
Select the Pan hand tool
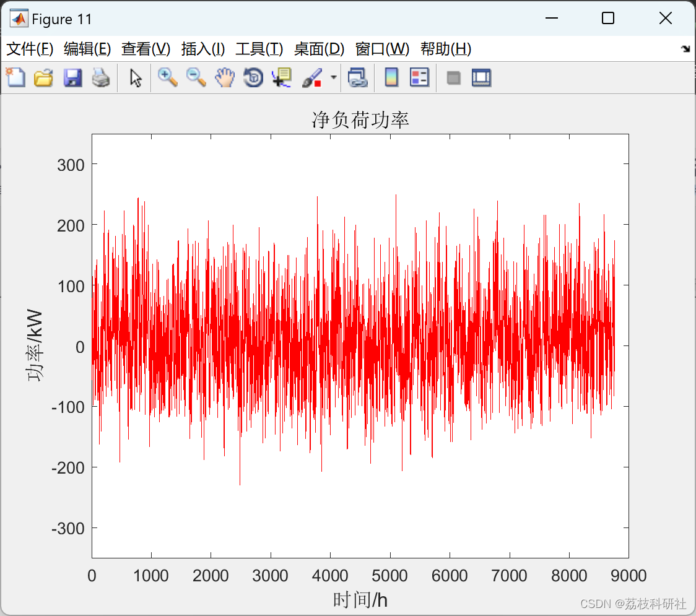225,77
